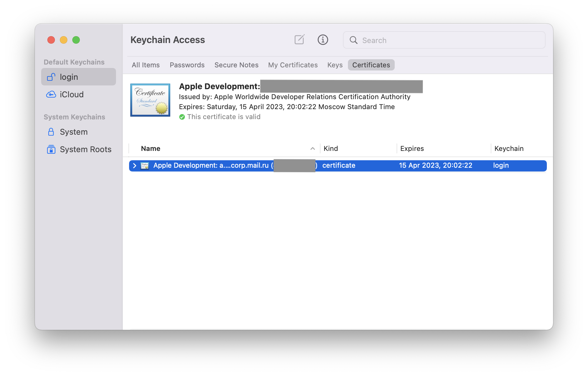Screen dimensions: 588x376
Task: Switch to the Keys tab
Action: pos(335,65)
